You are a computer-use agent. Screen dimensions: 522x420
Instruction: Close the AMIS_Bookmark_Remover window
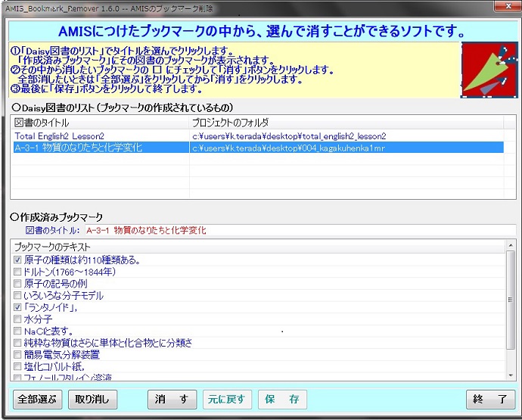[508, 6]
